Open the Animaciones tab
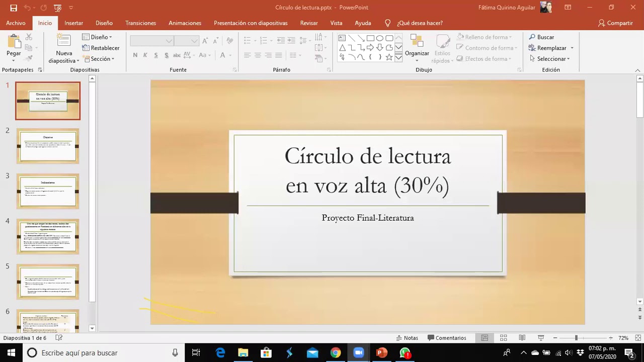Image resolution: width=644 pixels, height=362 pixels. (x=185, y=23)
